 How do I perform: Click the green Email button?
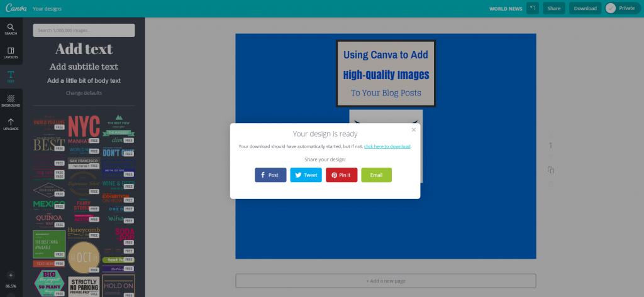coord(376,175)
